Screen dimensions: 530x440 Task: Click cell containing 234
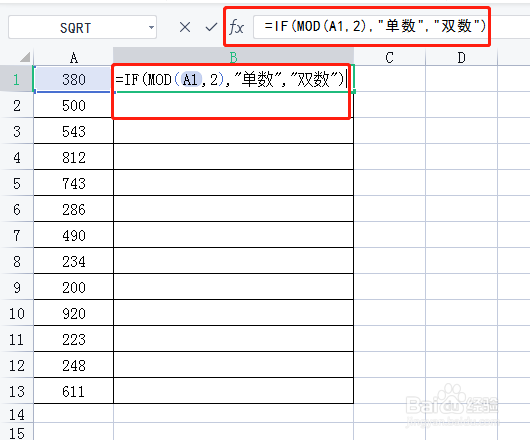click(x=73, y=261)
